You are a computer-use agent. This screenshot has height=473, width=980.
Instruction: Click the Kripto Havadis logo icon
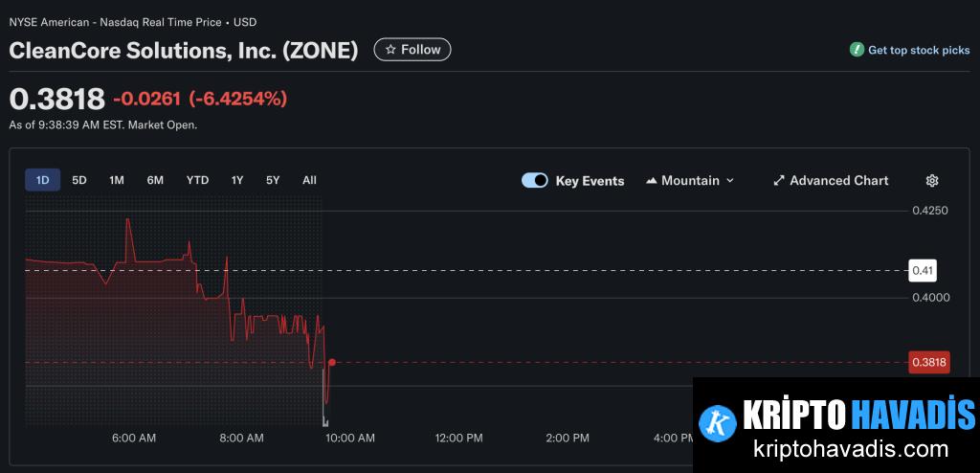(x=717, y=422)
